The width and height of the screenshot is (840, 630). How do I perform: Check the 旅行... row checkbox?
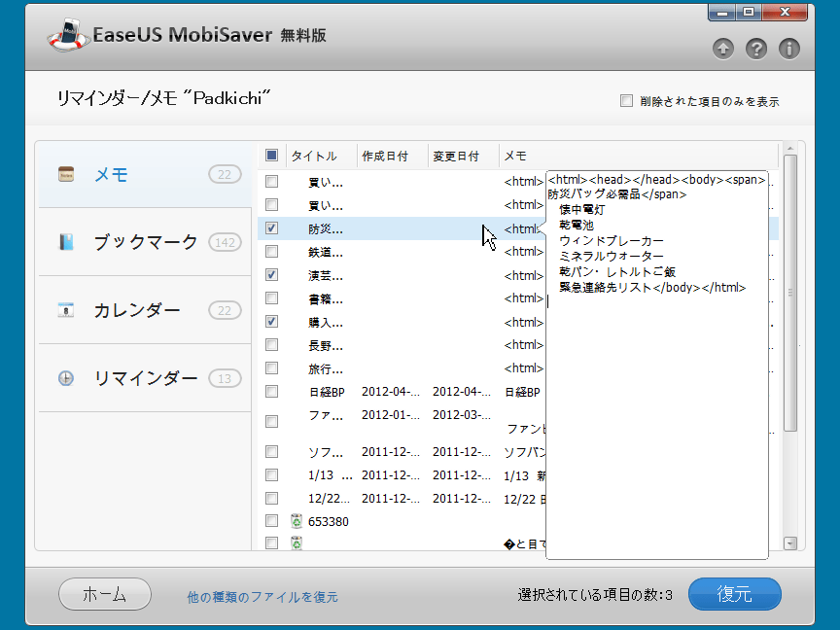point(271,368)
